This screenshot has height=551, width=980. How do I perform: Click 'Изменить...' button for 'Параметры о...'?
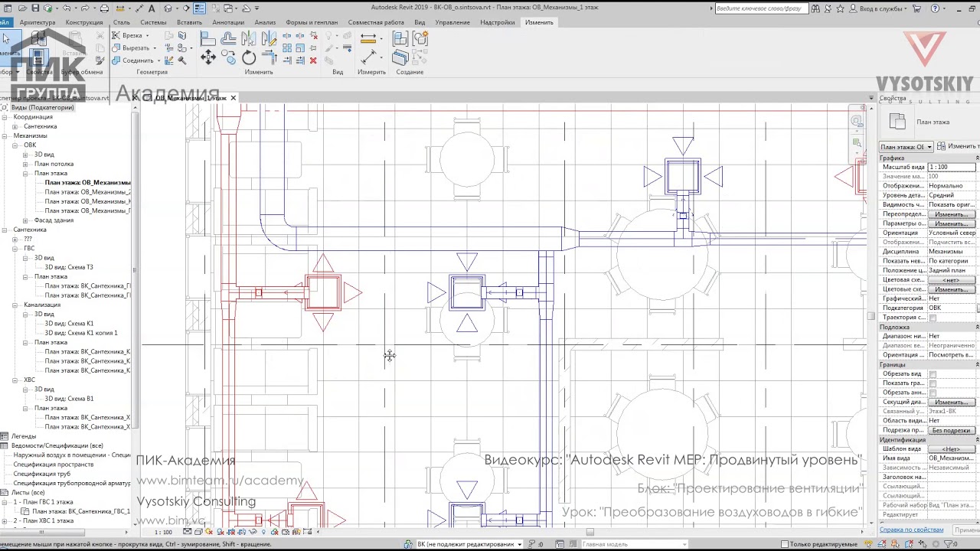click(952, 223)
